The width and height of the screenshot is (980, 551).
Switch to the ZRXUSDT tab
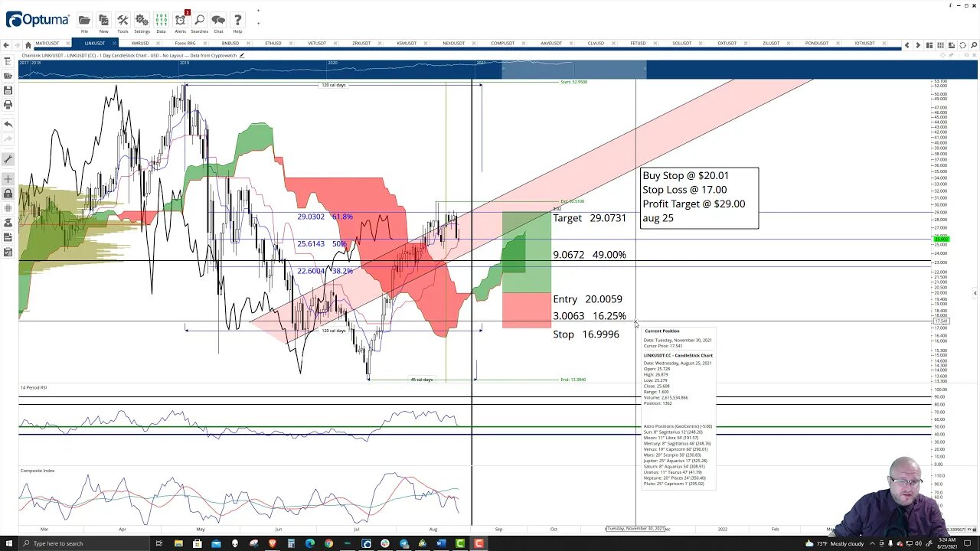[361, 44]
